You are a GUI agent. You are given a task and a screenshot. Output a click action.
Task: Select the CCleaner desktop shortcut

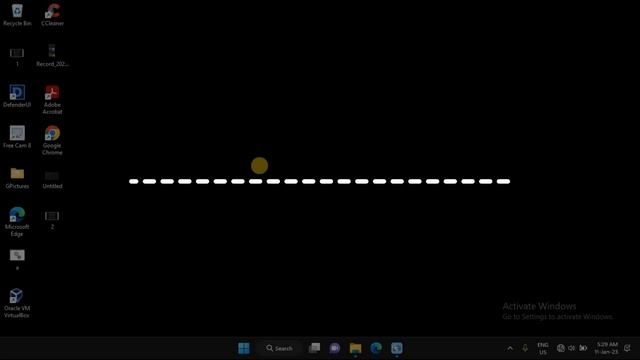[52, 15]
